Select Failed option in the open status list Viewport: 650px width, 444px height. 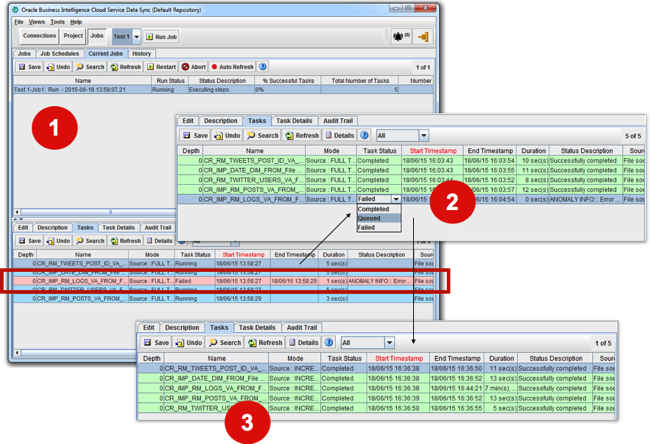pos(379,228)
